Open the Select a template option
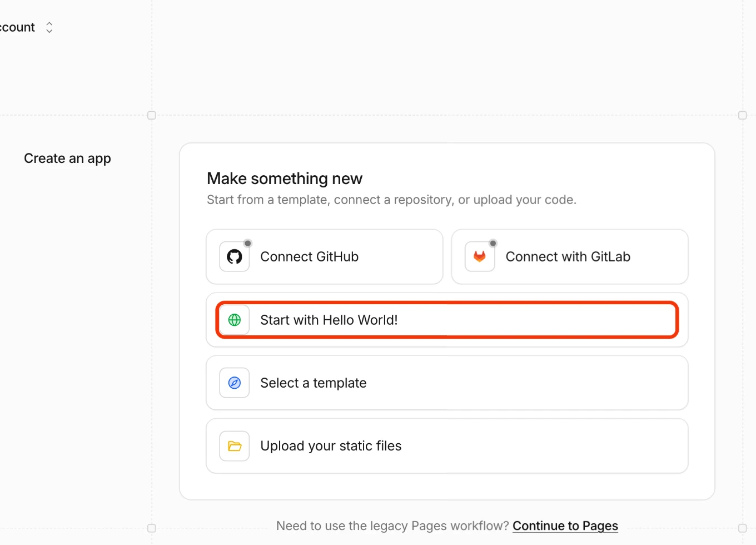756x545 pixels. 447,383
